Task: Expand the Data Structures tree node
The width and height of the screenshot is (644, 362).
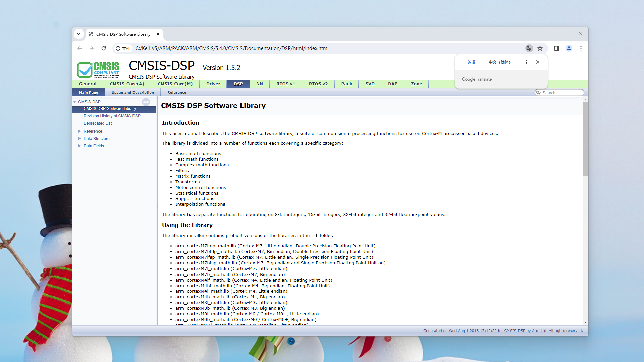Action: (80, 139)
